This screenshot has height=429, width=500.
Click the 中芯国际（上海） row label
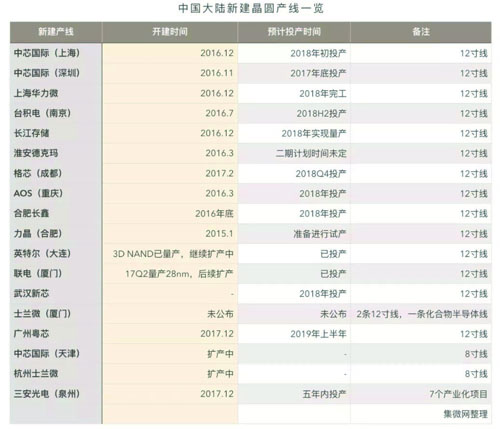pyautogui.click(x=47, y=53)
